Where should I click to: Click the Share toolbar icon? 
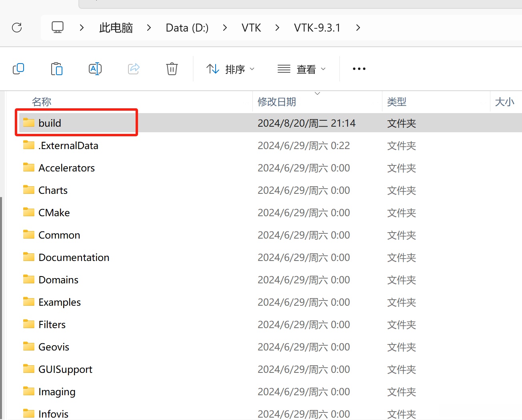click(134, 69)
